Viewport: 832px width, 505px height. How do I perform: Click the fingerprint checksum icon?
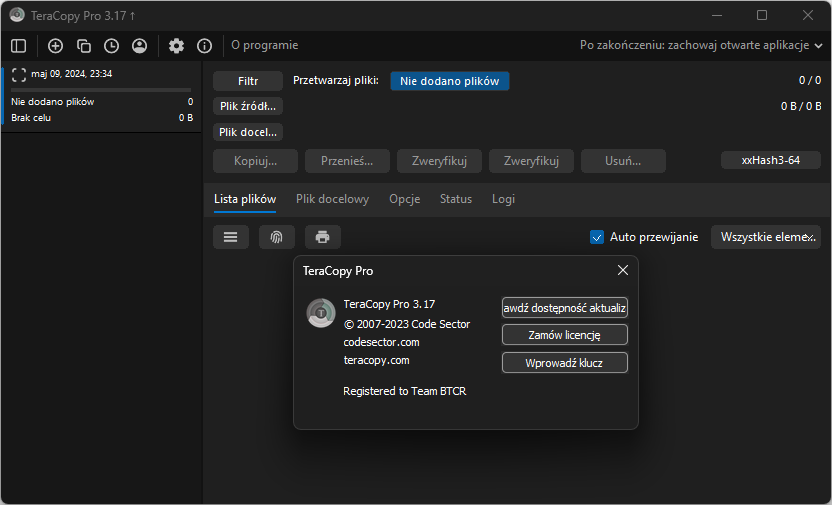(276, 237)
